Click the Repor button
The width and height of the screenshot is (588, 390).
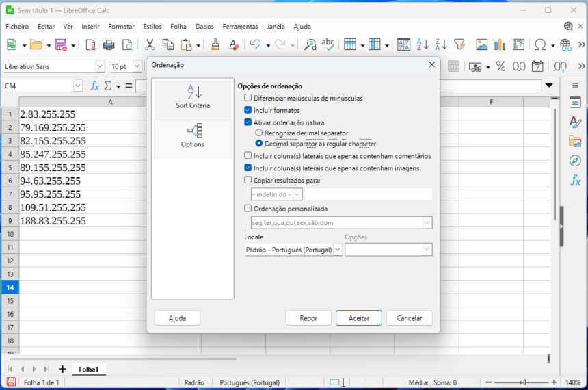tap(308, 318)
